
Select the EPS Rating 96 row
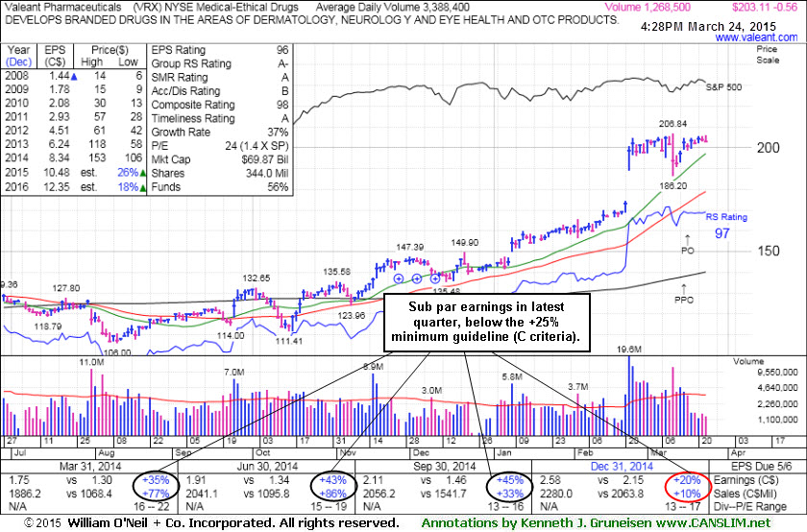[220, 50]
